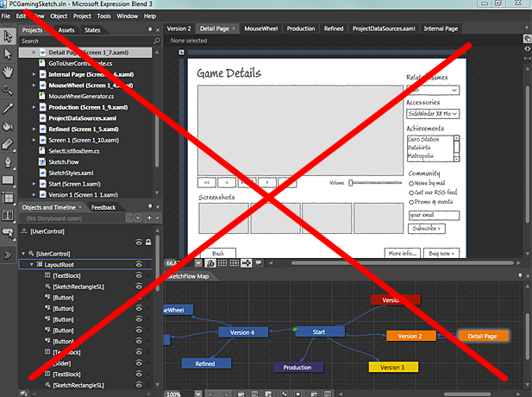Pin the Objects and Timeline panel
Viewport: 532px width, 397px height.
[150, 206]
